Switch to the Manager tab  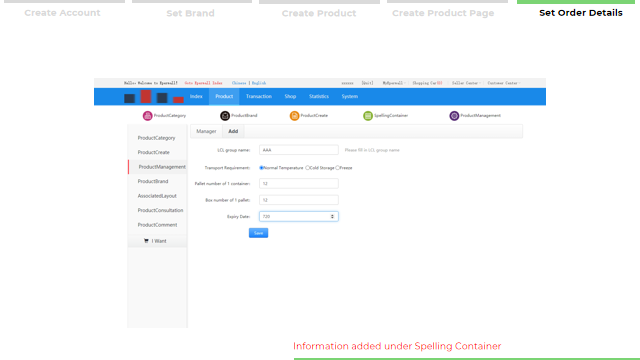pos(206,131)
